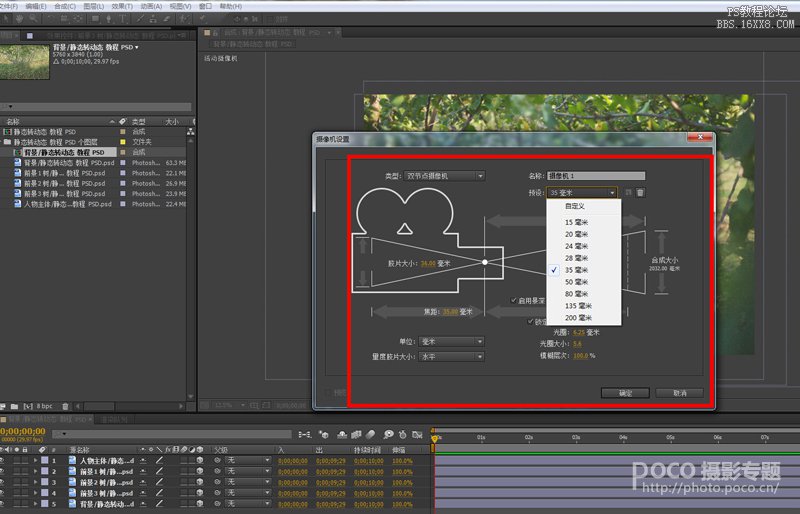Viewport: 800px width, 514px height.
Task: Select the Pen tool in toolbar
Action: [109, 19]
